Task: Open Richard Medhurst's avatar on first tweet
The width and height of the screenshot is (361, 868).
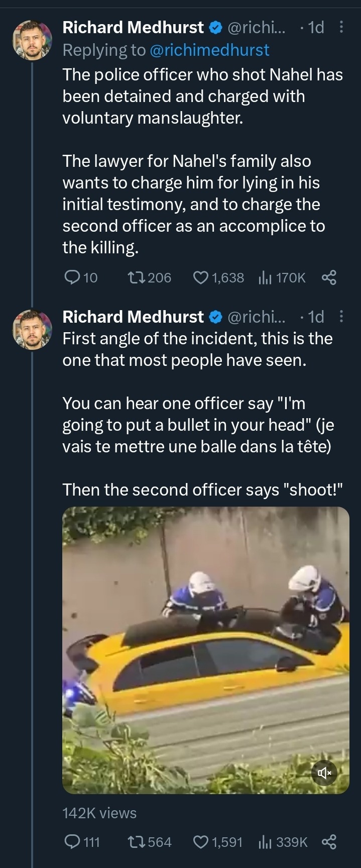Action: (x=32, y=40)
